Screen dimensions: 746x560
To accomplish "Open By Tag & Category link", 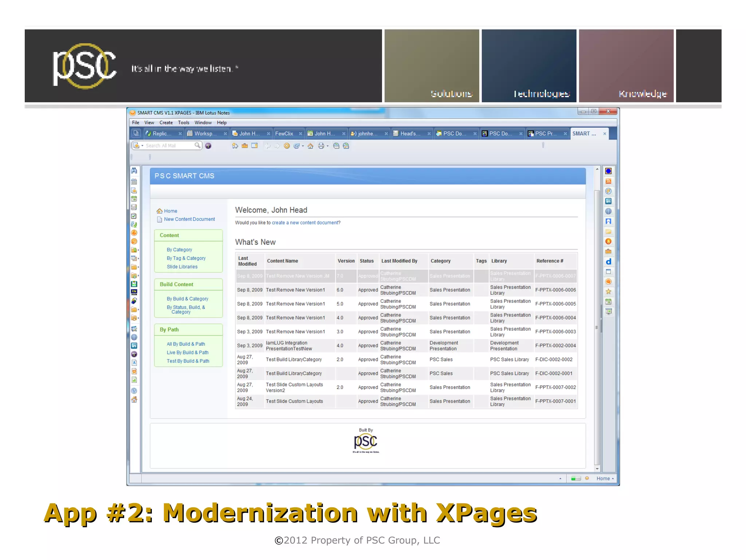I will 186,258.
